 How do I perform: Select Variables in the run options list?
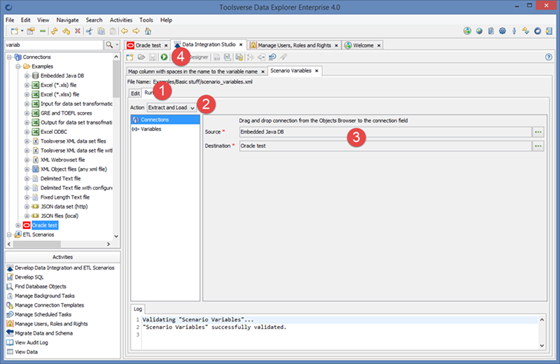[x=165, y=129]
